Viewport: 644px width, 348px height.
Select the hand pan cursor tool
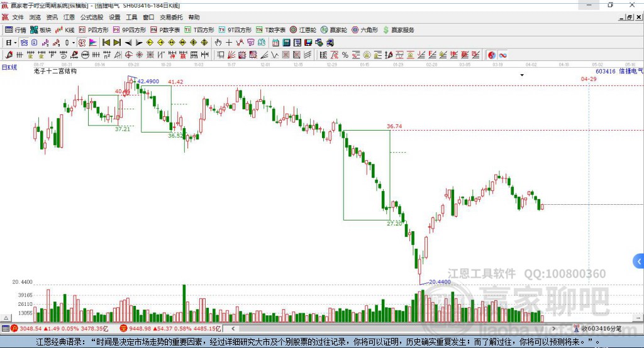(218, 43)
